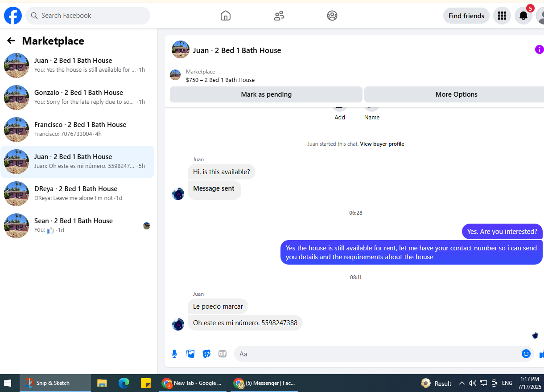Show hidden system tray icons

462,383
